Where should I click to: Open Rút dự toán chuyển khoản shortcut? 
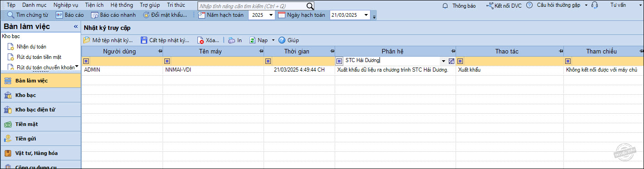click(41, 68)
